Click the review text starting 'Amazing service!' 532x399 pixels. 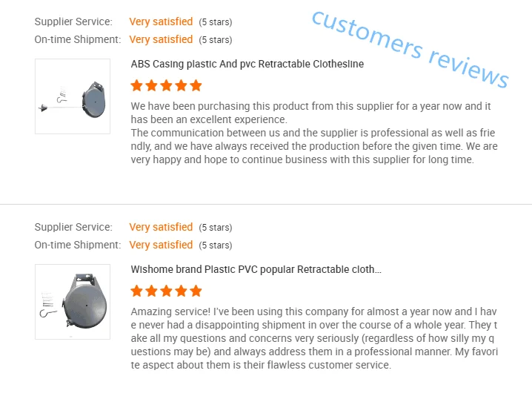pyautogui.click(x=314, y=338)
